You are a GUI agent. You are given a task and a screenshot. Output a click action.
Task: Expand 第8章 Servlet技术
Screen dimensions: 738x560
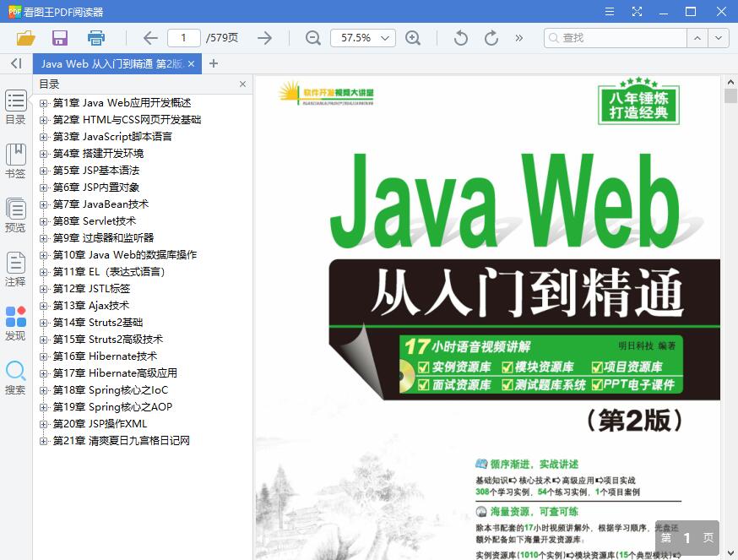coord(43,221)
